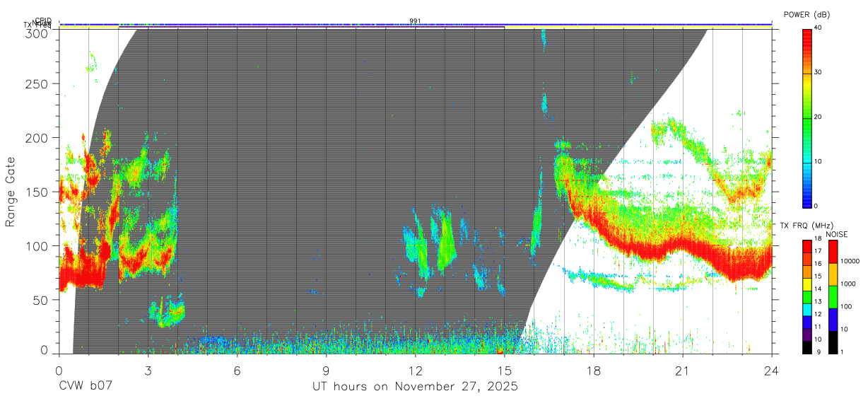Click the rainbow POWER colorbar
Image resolution: width=868 pixels, height=401 pixels.
tap(807, 117)
